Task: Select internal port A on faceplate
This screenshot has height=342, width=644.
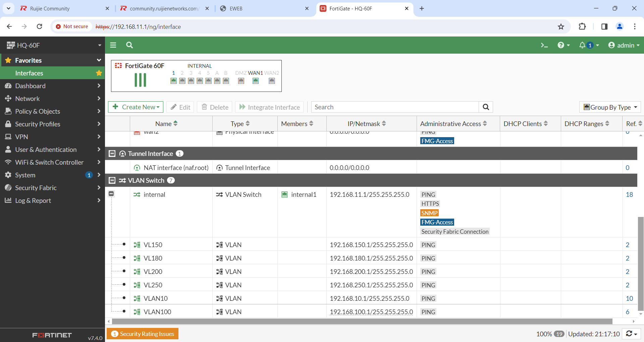Action: tap(217, 81)
